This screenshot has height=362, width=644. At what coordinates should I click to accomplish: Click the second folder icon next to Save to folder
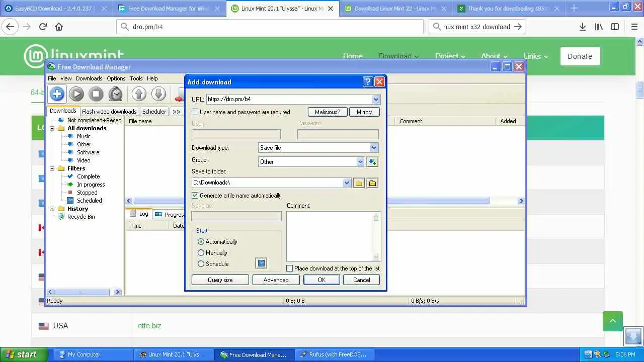click(372, 183)
